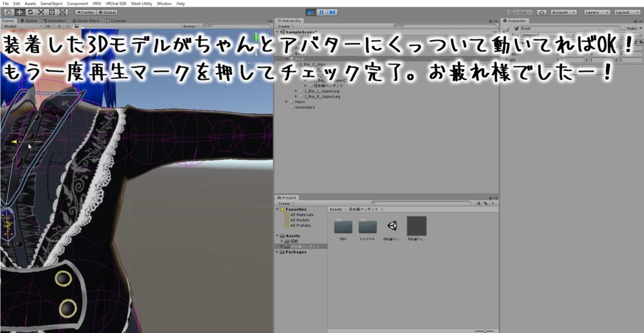Open the Layers dropdown
The width and height of the screenshot is (644, 333).
[x=596, y=13]
